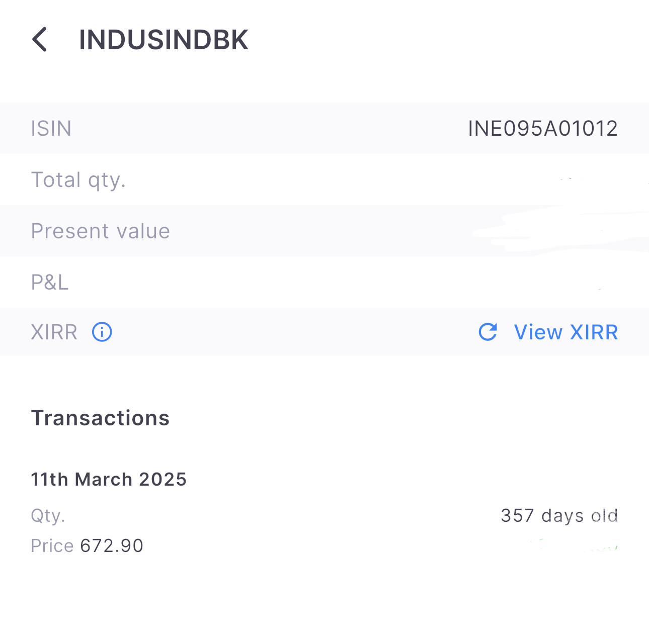Screen dimensions: 649x644
Task: Click the Present value label
Action: [x=101, y=231]
